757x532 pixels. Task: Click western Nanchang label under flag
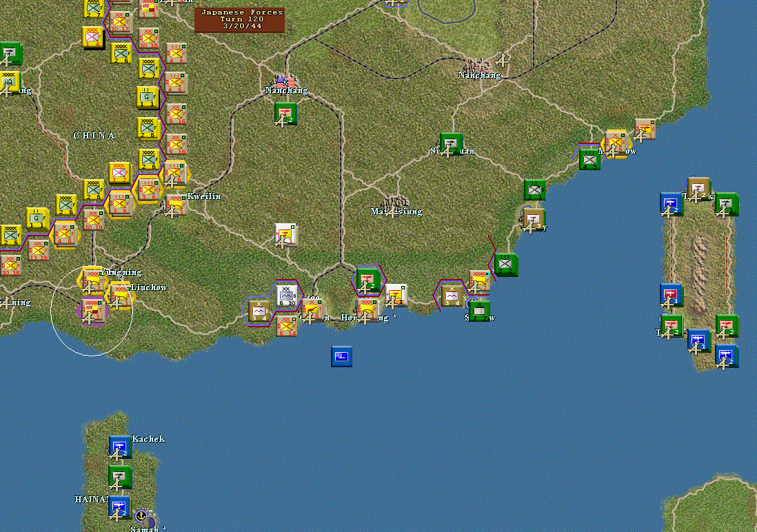(x=286, y=90)
